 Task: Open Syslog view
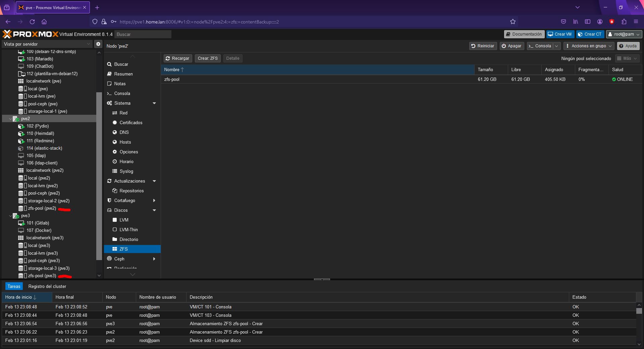[132, 171]
